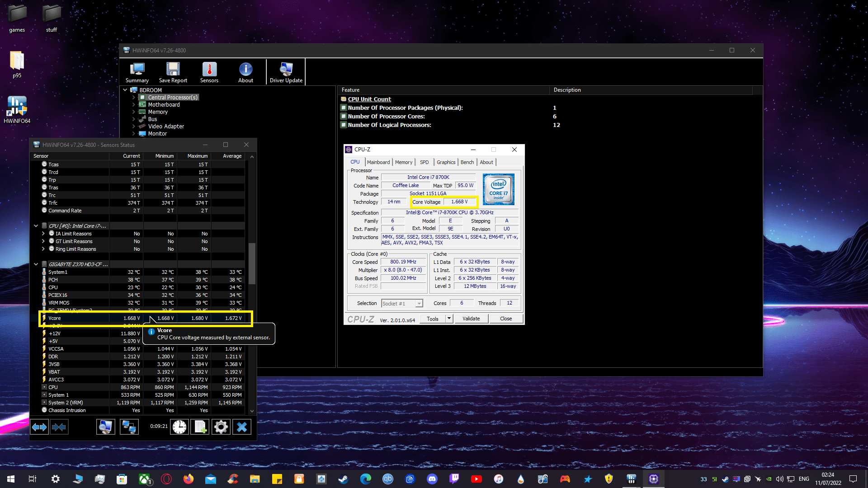Click the sensor list vertical scrollbar thumb
This screenshot has height=488, width=868.
tap(252, 263)
